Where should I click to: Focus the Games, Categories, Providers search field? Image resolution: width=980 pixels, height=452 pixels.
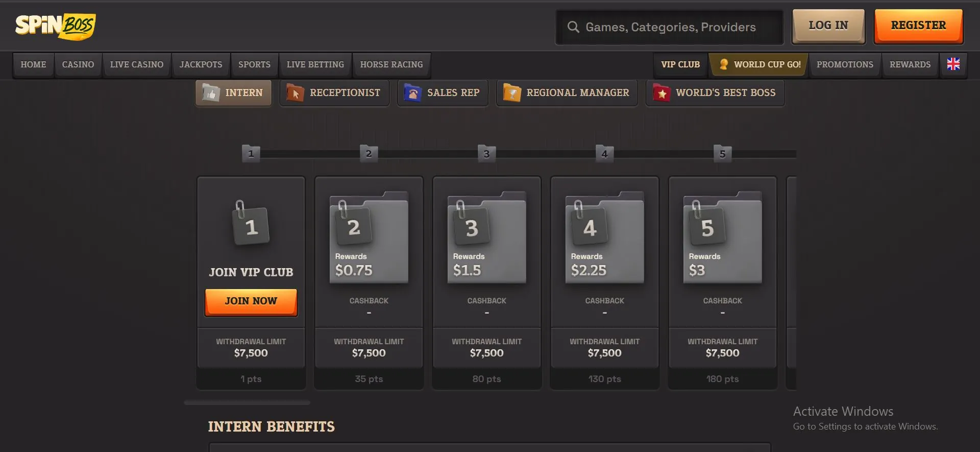[x=669, y=27]
